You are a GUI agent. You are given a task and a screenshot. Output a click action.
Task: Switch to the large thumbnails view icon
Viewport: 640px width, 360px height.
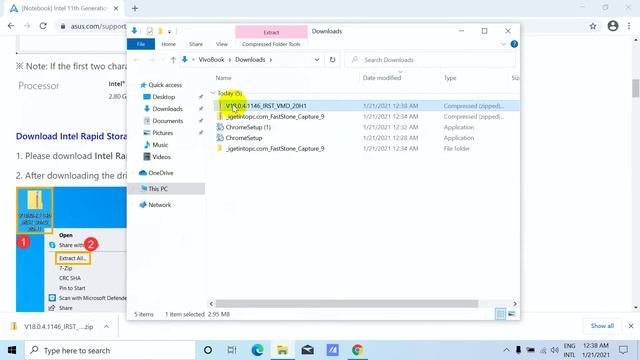point(511,314)
